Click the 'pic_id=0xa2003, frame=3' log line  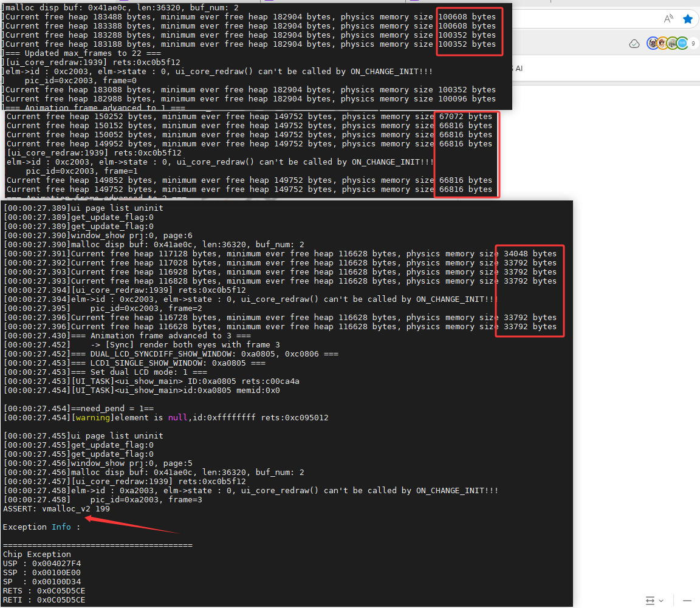pyautogui.click(x=103, y=500)
